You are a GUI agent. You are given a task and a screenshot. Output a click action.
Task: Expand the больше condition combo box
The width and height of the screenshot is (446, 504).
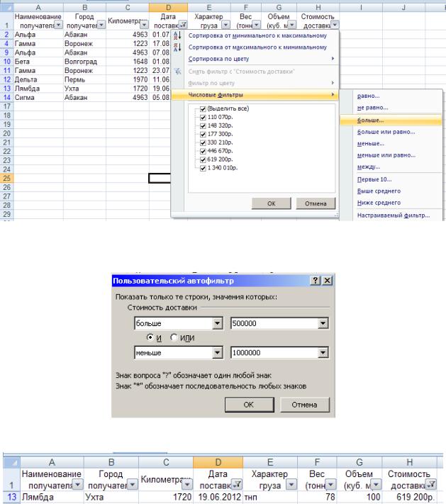pos(218,323)
